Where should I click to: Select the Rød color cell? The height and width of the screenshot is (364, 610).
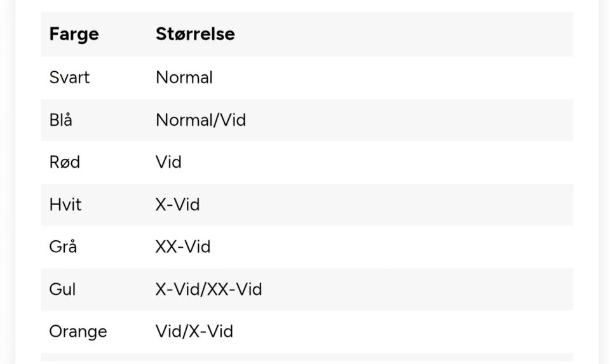pyautogui.click(x=65, y=162)
